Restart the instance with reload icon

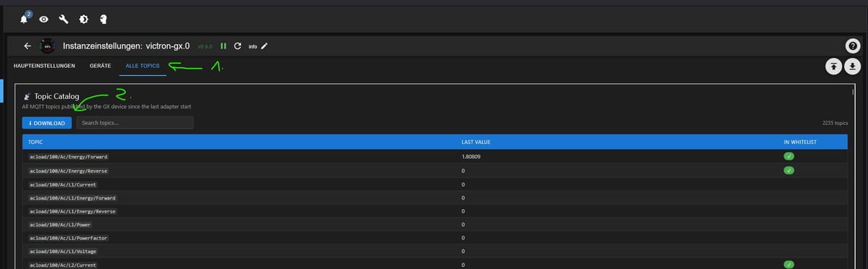pyautogui.click(x=237, y=46)
